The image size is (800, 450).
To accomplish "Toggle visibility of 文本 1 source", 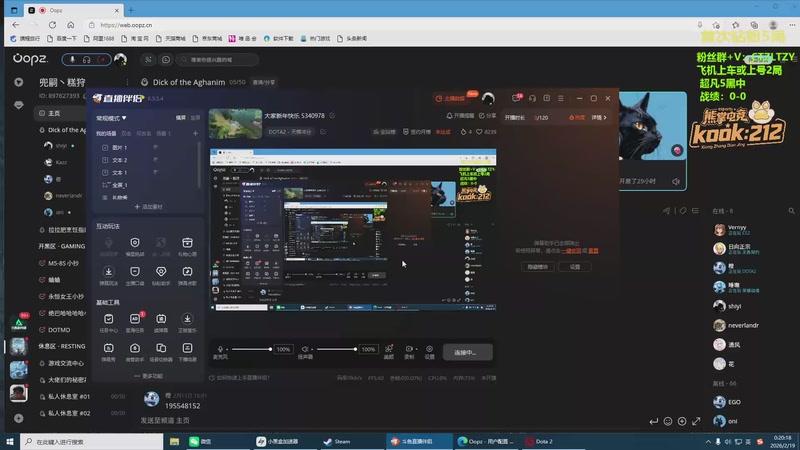I will [156, 172].
